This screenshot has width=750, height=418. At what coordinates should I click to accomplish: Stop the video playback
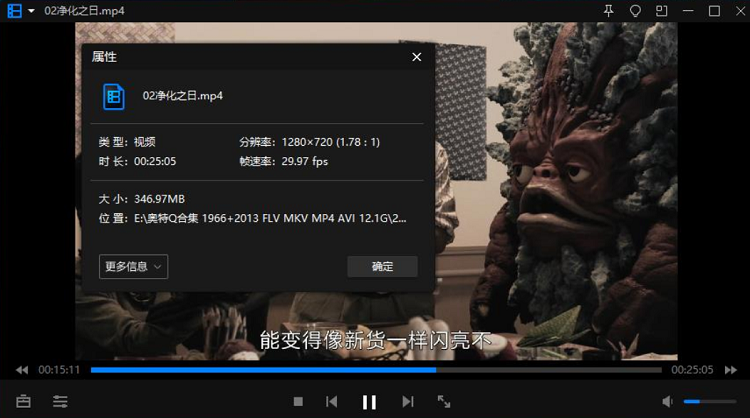point(298,401)
